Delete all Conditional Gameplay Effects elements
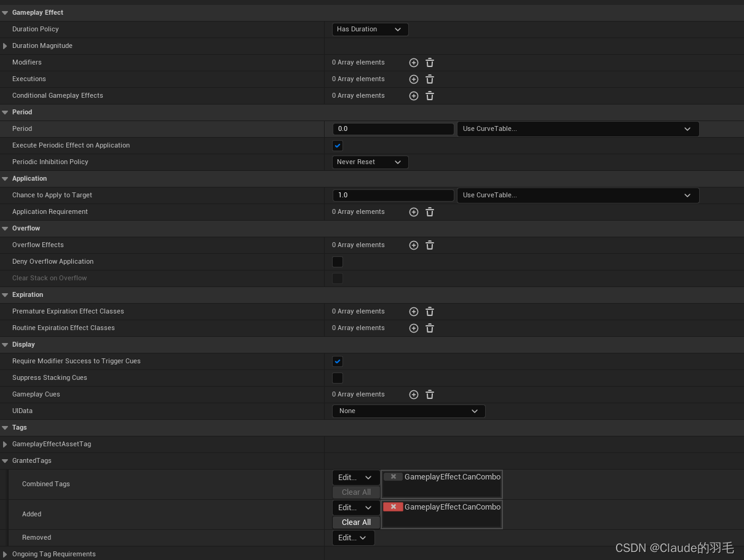The image size is (744, 560). [x=430, y=96]
